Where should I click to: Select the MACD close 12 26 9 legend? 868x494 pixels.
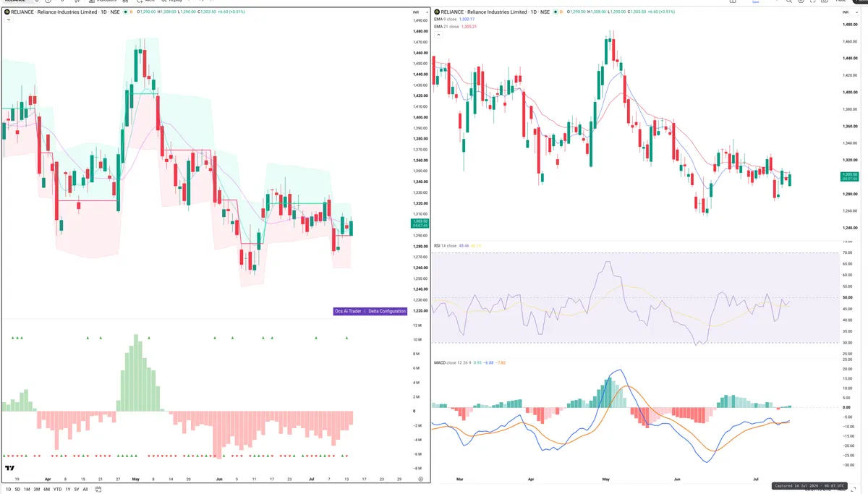[x=453, y=362]
